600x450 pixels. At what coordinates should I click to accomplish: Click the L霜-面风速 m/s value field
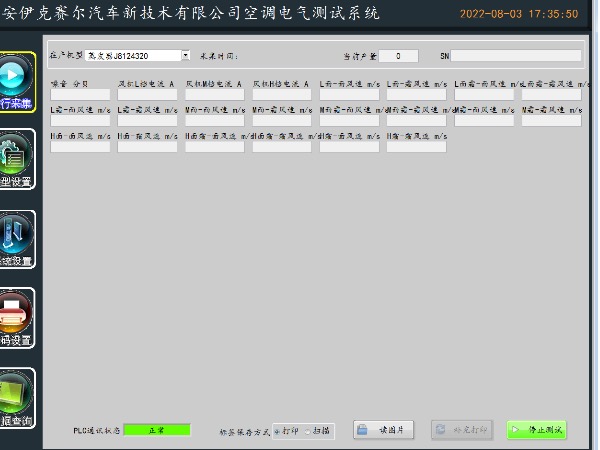click(x=80, y=121)
